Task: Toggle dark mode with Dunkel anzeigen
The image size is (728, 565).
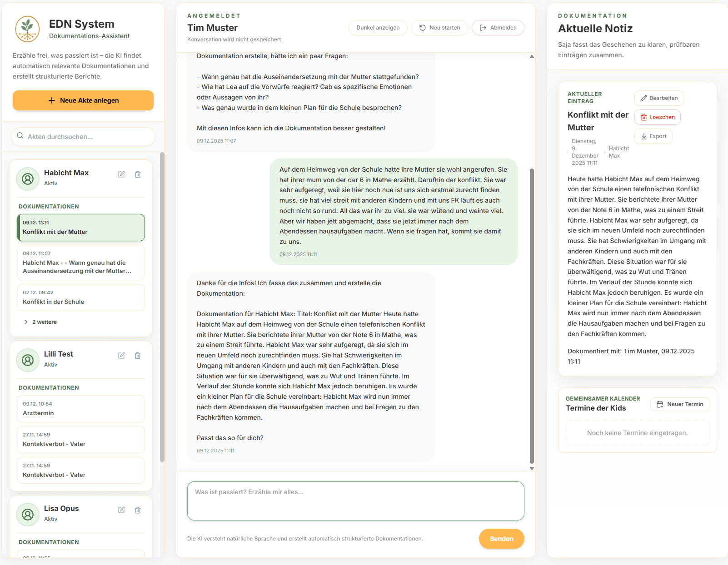Action: 378,28
